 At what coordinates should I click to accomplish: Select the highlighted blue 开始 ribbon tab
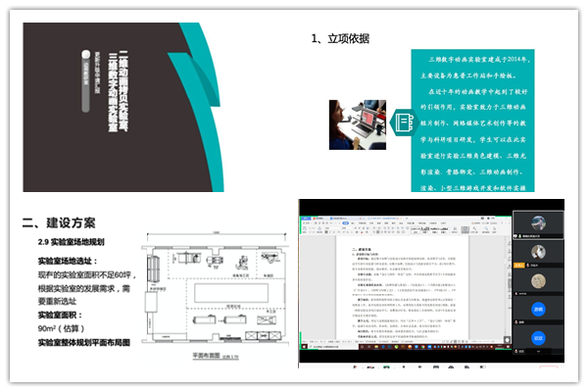pos(346,223)
